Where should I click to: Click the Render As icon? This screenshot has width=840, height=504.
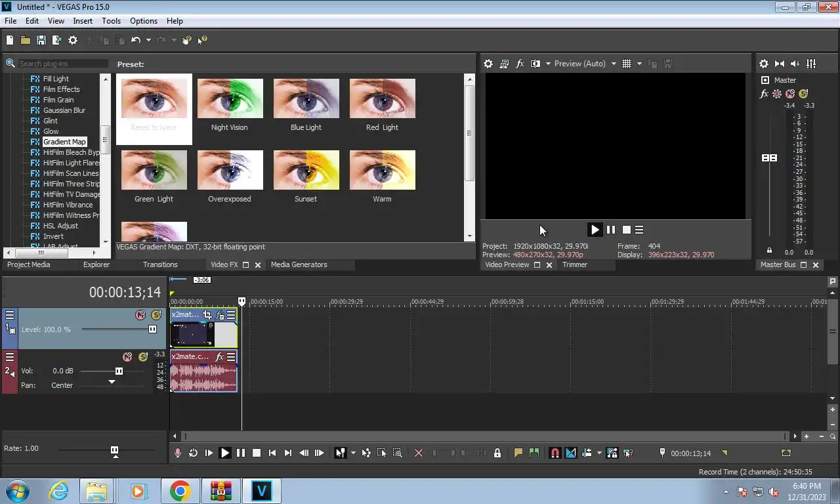[56, 40]
